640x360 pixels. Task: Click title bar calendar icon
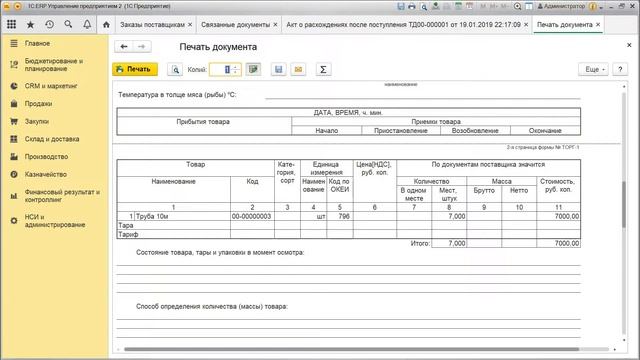(x=470, y=6)
